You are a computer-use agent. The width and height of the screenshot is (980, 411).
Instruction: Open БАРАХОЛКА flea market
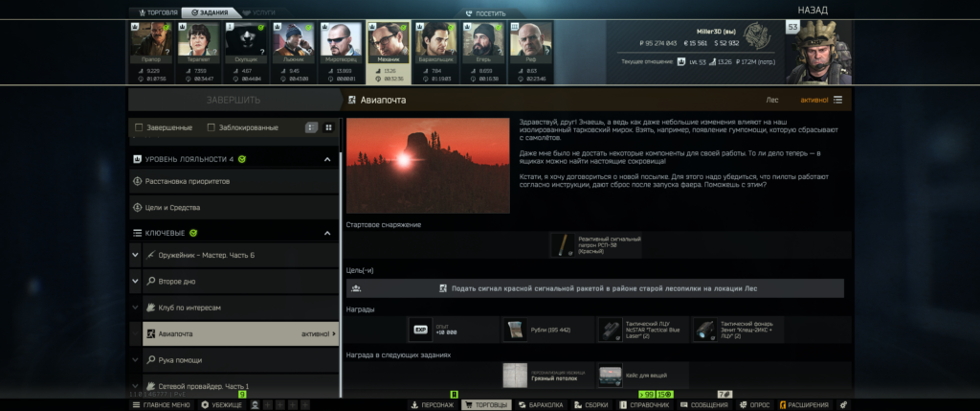point(542,405)
